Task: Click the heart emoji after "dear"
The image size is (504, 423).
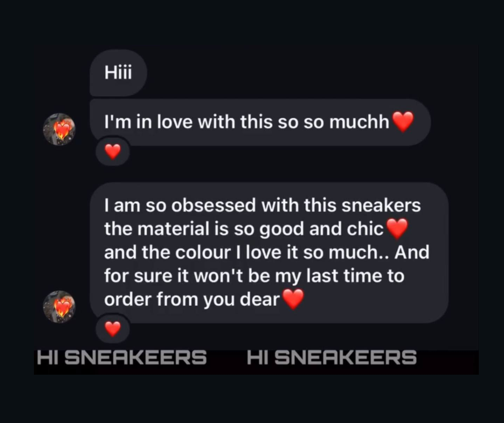Action: tap(293, 299)
